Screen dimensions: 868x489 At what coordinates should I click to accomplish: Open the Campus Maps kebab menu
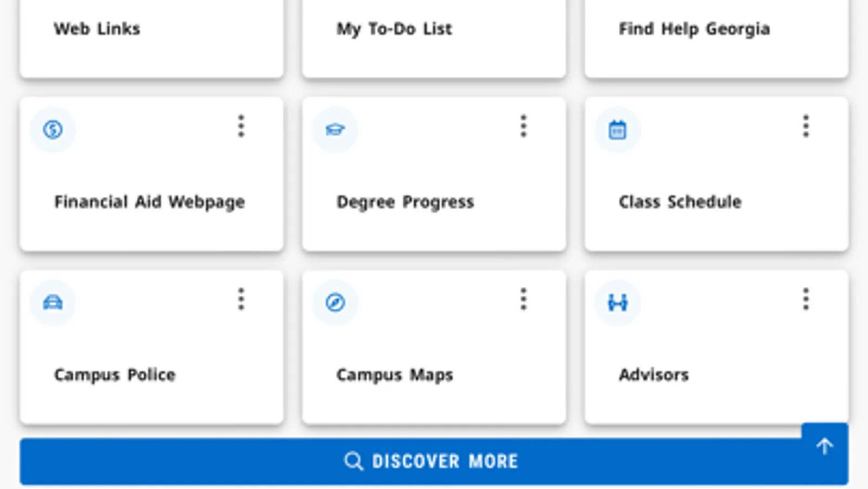[x=523, y=299]
